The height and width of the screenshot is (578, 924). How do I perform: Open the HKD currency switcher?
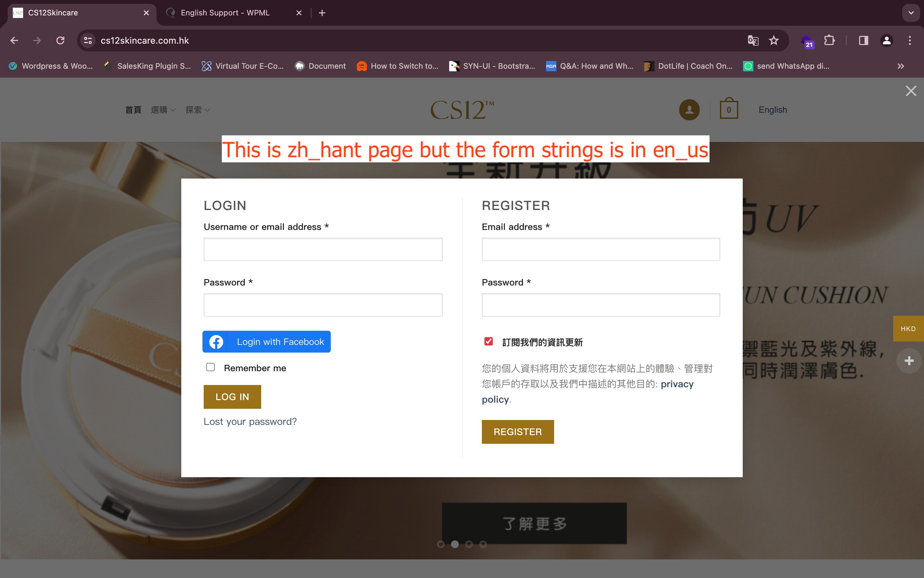pyautogui.click(x=908, y=329)
